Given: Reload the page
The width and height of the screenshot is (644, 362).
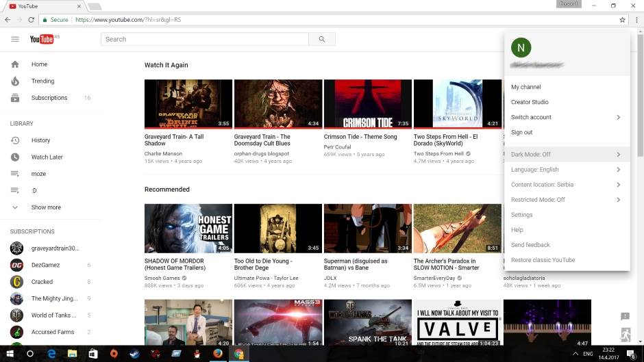Looking at the screenshot, I should [x=32, y=19].
